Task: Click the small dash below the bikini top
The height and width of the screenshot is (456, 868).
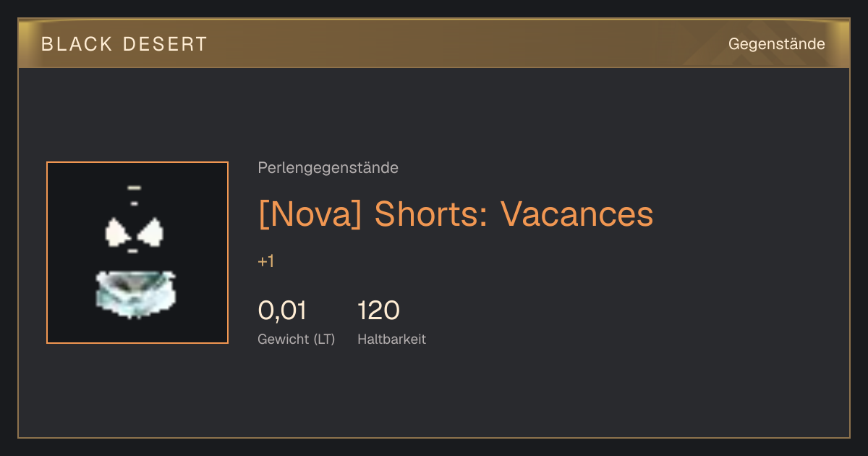Action: coord(133,251)
